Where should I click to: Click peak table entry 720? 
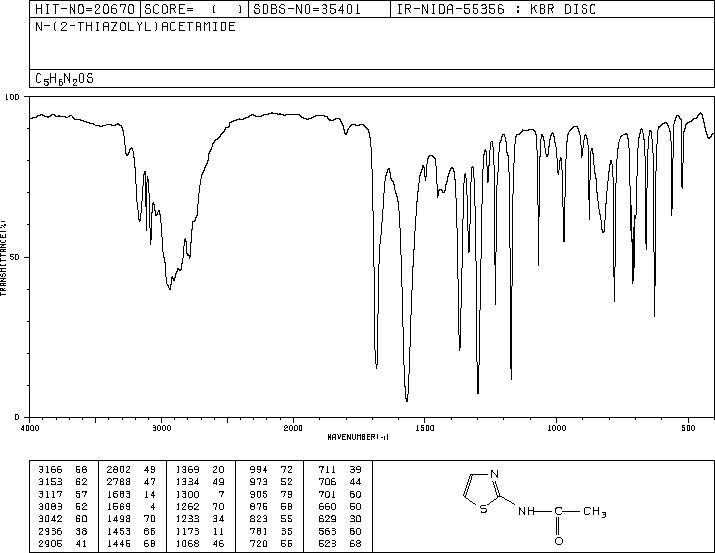coord(259,543)
